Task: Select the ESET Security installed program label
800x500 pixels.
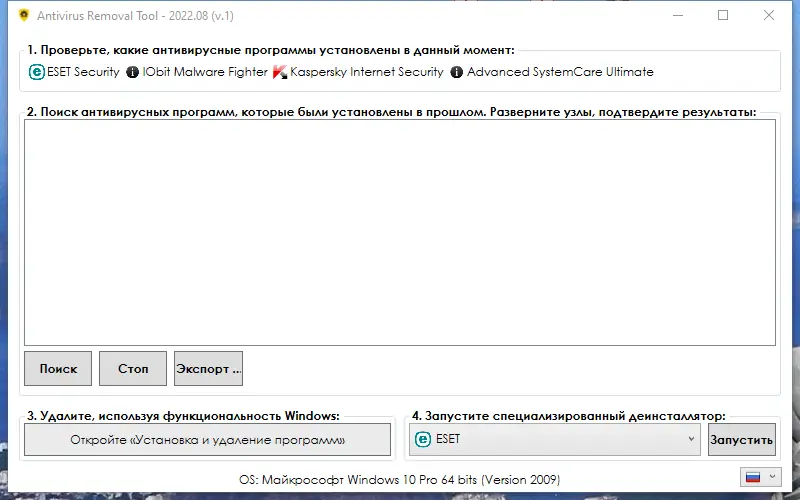Action: tap(83, 72)
